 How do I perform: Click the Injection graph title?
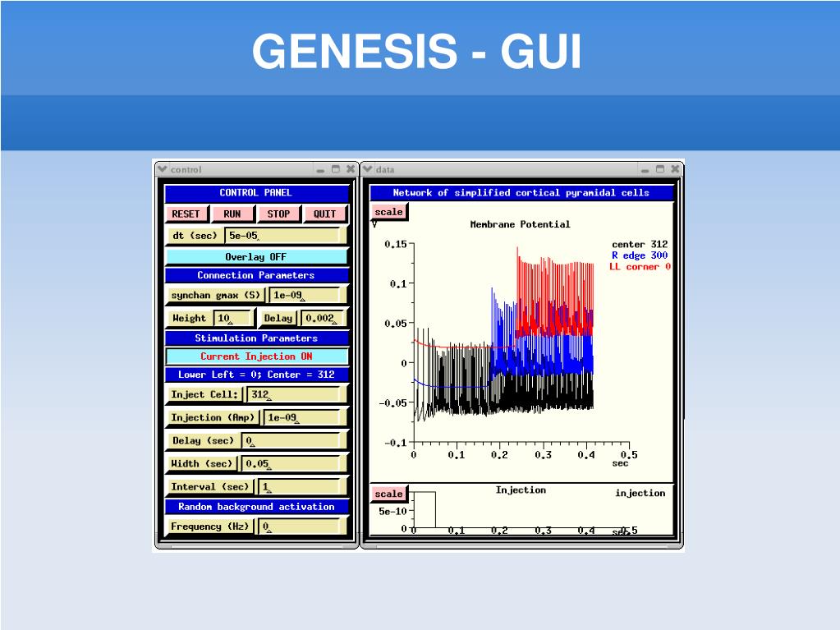(521, 490)
